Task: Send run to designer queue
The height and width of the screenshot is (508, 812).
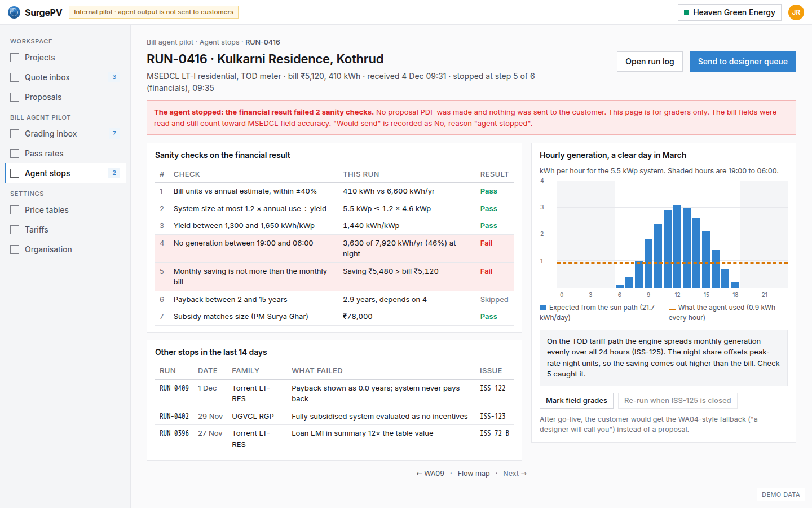Action: 743,62
